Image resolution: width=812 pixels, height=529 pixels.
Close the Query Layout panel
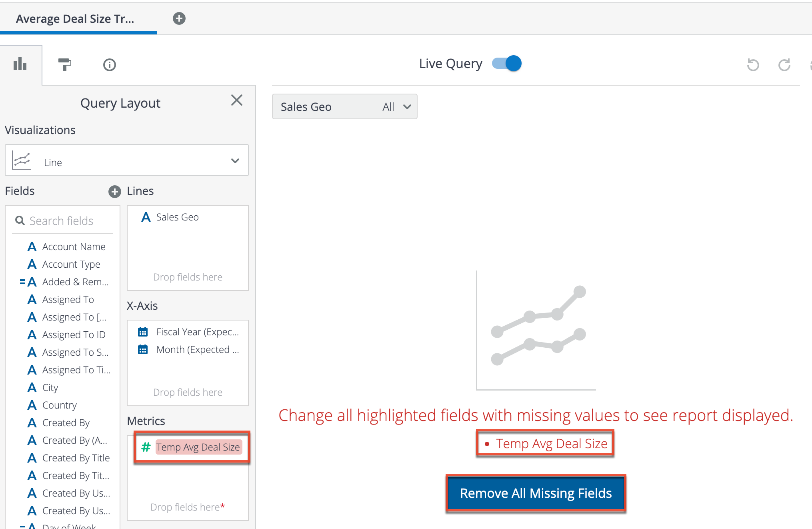coord(237,100)
